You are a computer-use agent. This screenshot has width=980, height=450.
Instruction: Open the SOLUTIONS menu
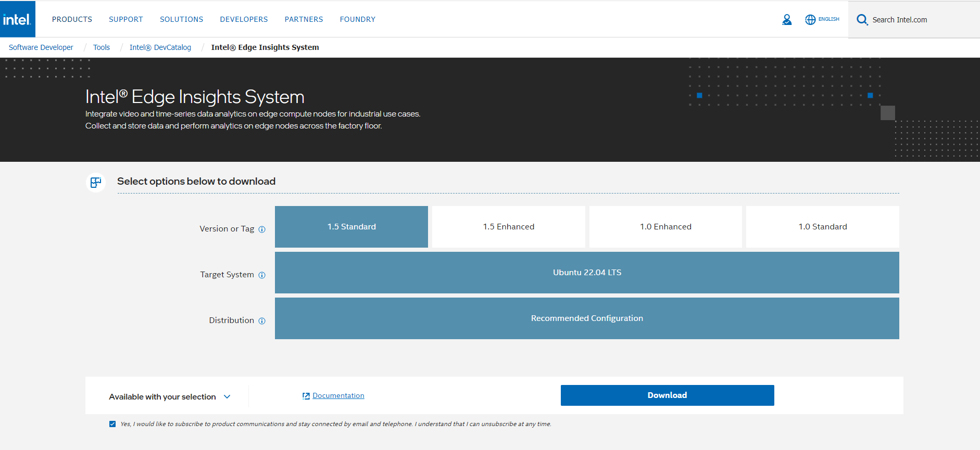tap(182, 19)
